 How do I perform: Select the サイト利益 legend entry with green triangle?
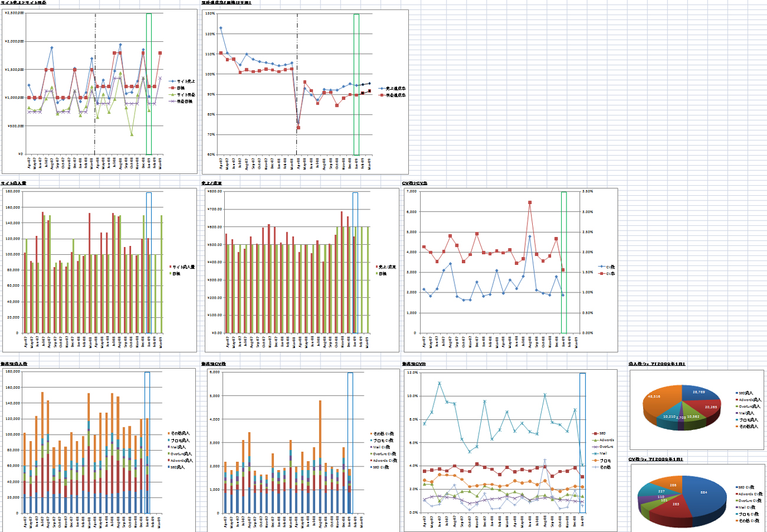tap(185, 94)
